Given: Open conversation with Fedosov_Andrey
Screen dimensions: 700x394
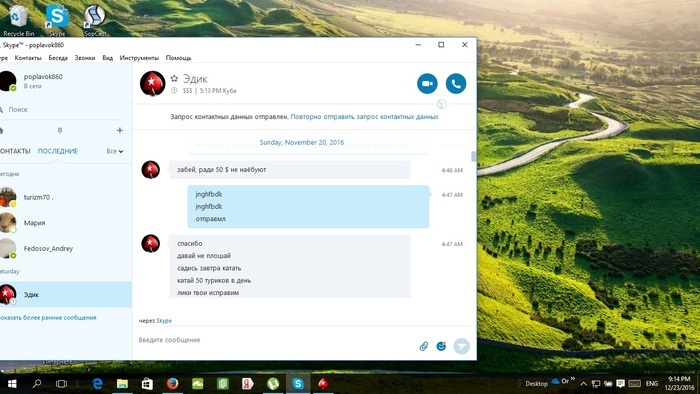Looking at the screenshot, I should point(66,249).
